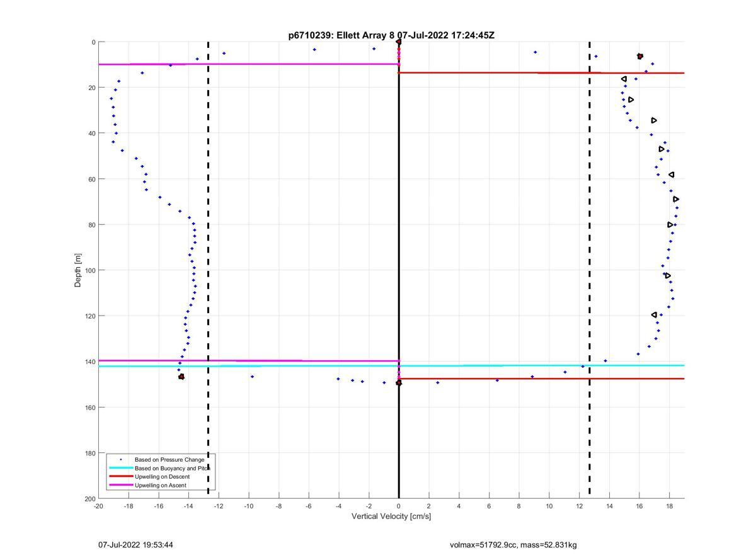Click the 'volmax=51792.9cc, mass=52.831kg' footer text
This screenshot has height=560, width=756.
[x=513, y=545]
